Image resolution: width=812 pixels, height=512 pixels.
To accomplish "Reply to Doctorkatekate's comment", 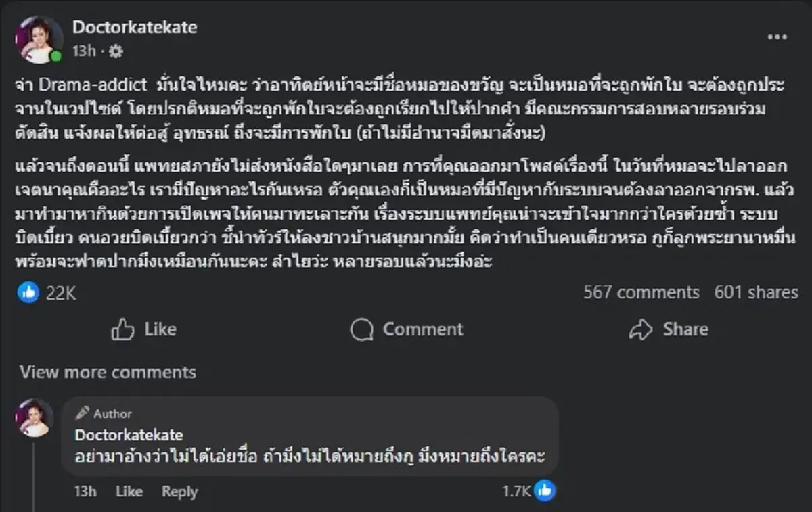I will (179, 492).
